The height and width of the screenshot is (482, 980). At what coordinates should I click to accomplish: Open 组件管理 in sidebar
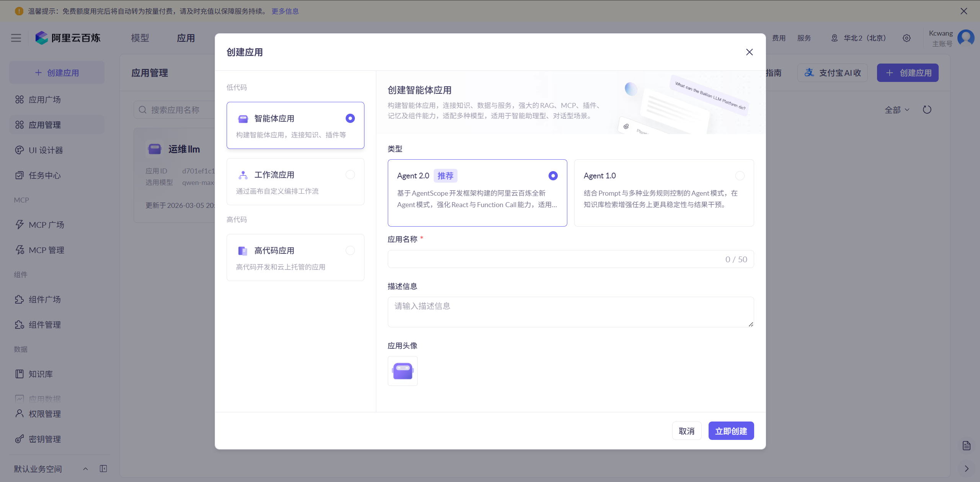click(x=57, y=325)
